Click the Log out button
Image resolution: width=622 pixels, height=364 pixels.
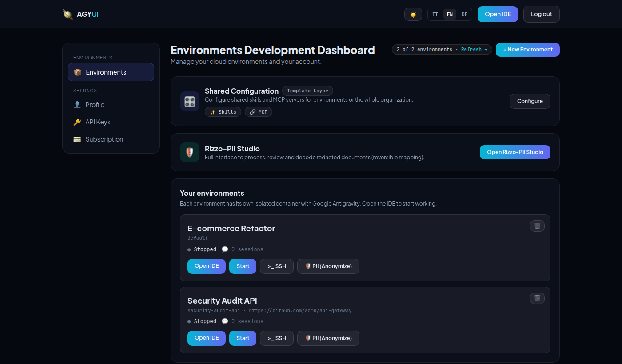(x=542, y=14)
